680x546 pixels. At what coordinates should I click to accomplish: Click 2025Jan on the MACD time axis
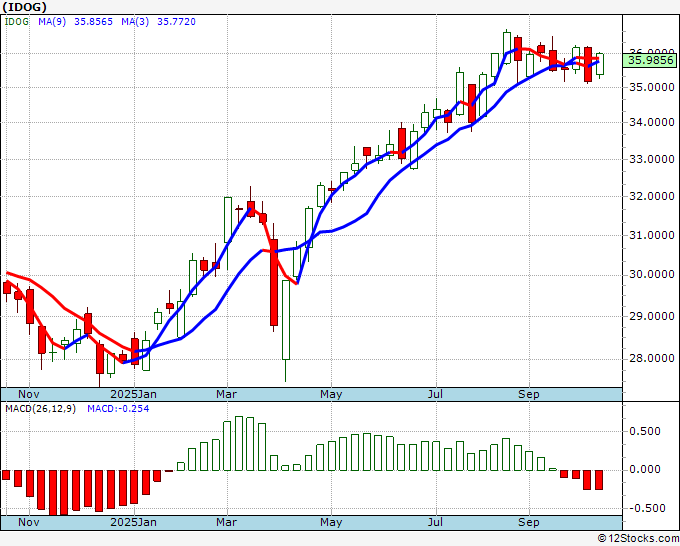coord(134,522)
